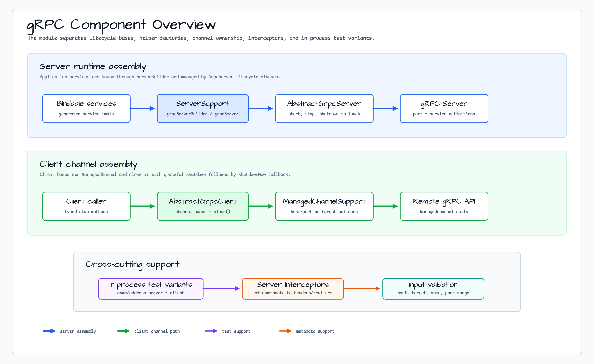Click 'ManagedChannel calls' text
The width and height of the screenshot is (594, 364).
pos(444,212)
